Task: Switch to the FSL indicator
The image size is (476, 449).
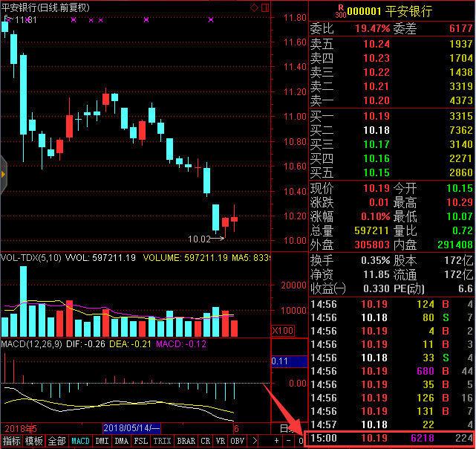Action: 141,441
